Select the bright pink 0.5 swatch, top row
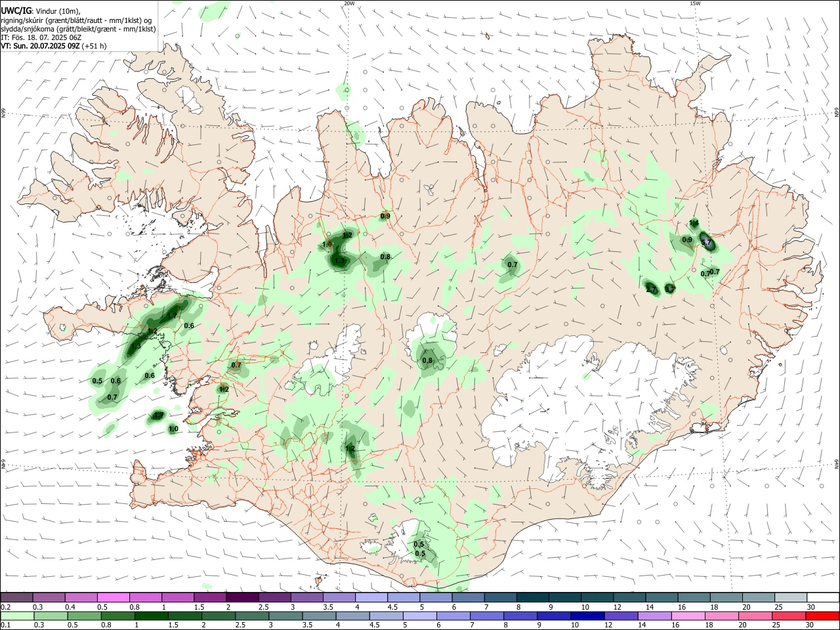Viewport: 840px width, 630px height. point(114,598)
